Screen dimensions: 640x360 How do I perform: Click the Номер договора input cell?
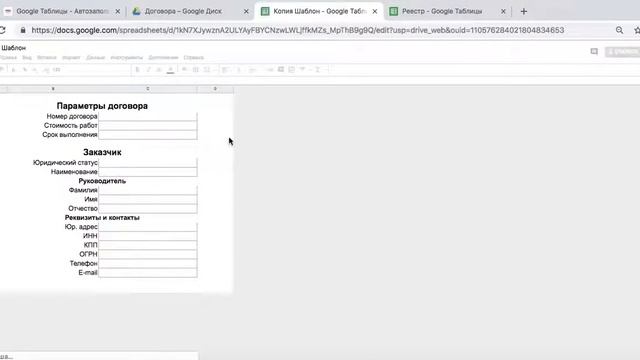[148, 116]
